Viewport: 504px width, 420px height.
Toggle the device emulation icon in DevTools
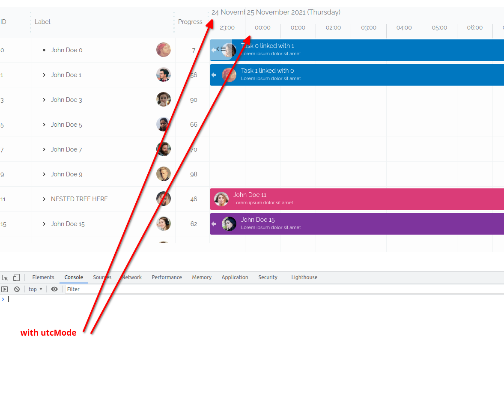16,277
